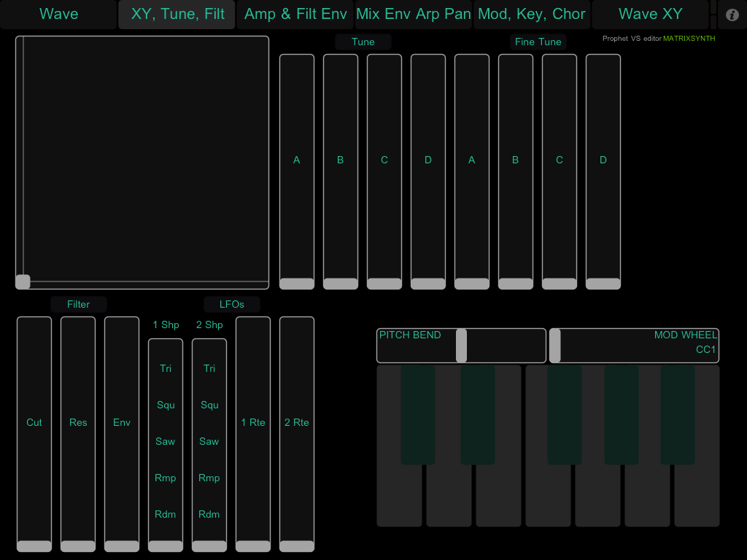747x560 pixels.
Task: Choose Squ shape for LFO 2
Action: [x=209, y=405]
